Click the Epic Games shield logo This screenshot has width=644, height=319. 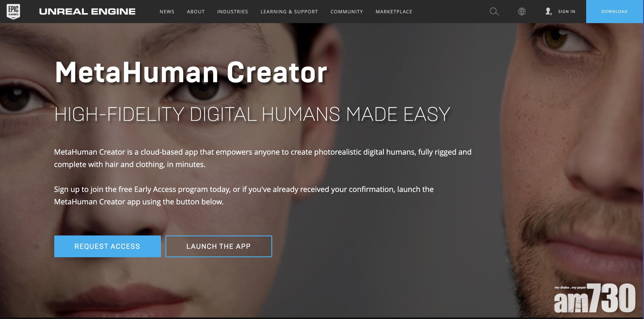click(x=13, y=12)
